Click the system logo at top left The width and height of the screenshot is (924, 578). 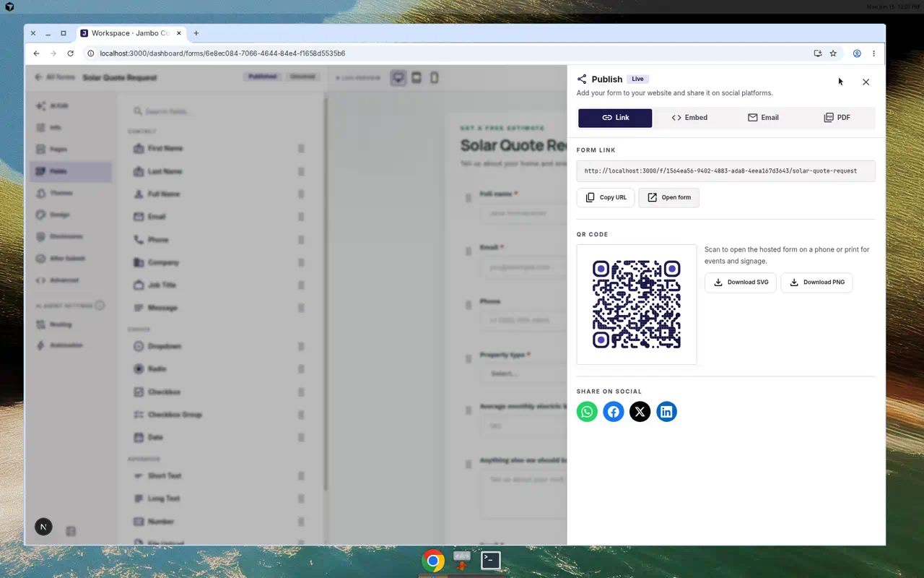[x=9, y=7]
